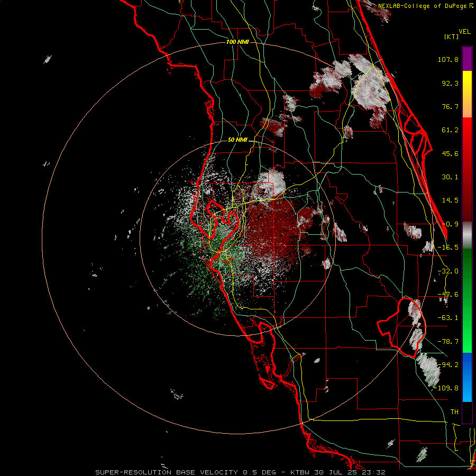
Task: Pick the dark TH segment of color bar
Action: click(x=467, y=412)
